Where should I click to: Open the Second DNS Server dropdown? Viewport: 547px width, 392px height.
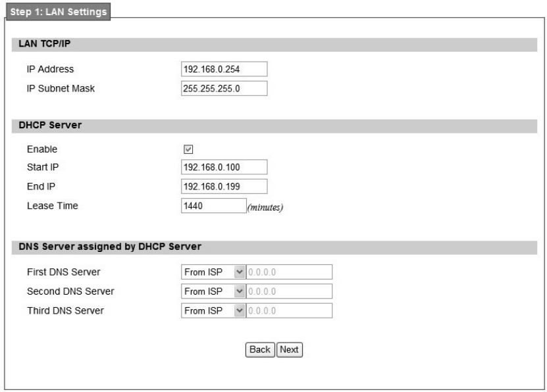pyautogui.click(x=213, y=291)
